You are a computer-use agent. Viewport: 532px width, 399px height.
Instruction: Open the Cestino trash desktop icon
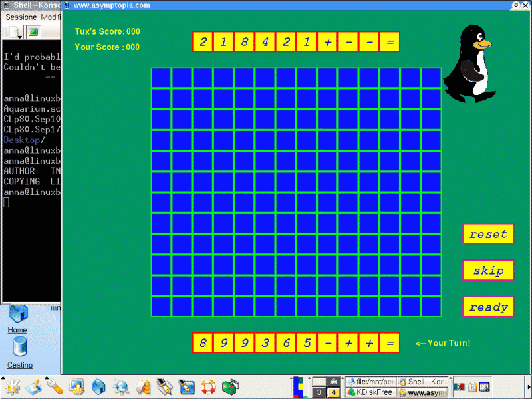click(20, 353)
